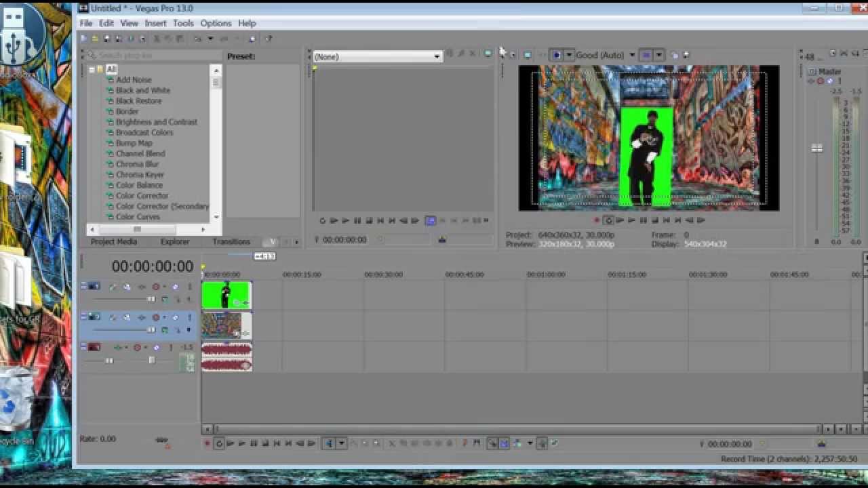The width and height of the screenshot is (868, 488).
Task: Click the Open project toolbar icon
Action: pyautogui.click(x=95, y=39)
